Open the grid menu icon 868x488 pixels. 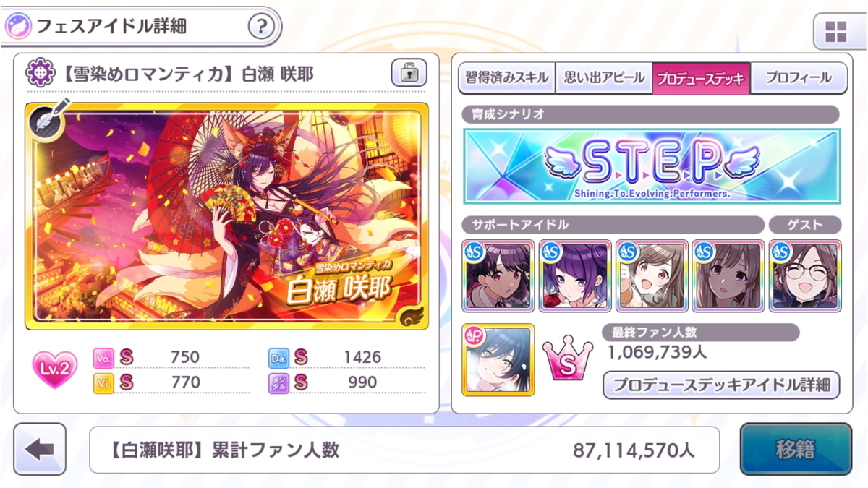click(x=835, y=32)
